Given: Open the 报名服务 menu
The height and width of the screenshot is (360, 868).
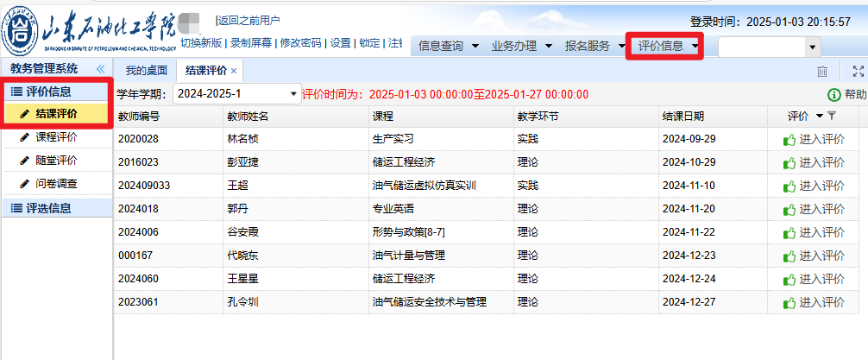Looking at the screenshot, I should tap(594, 46).
